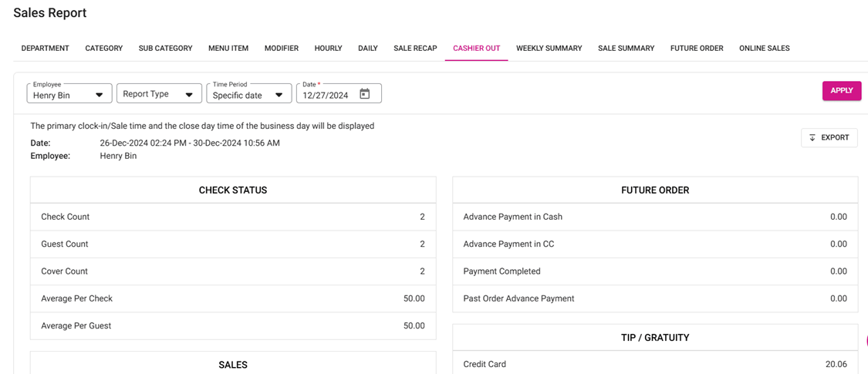Open the Category tab

pos(103,49)
